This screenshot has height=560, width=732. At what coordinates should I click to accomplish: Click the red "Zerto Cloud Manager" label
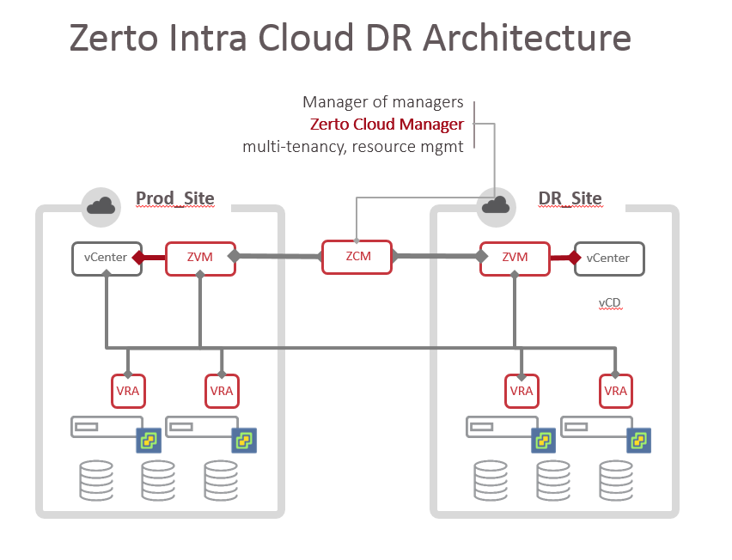[x=387, y=125]
